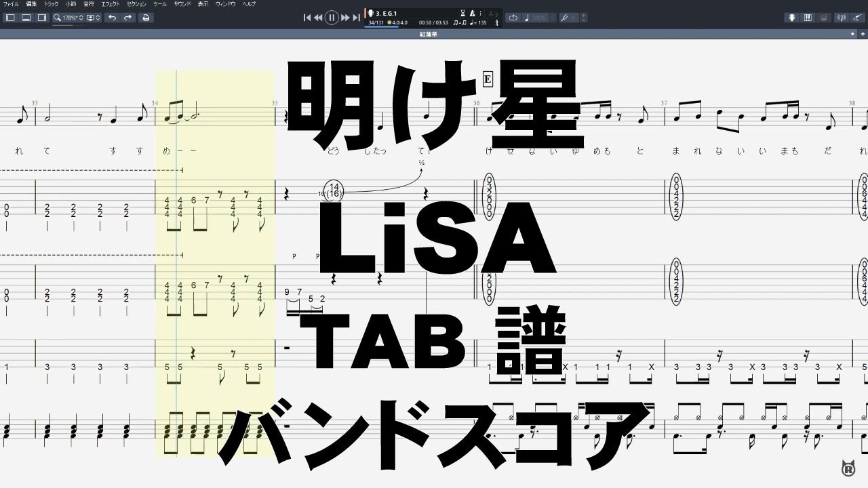Click the 34/131 bar position indicator

(x=375, y=22)
